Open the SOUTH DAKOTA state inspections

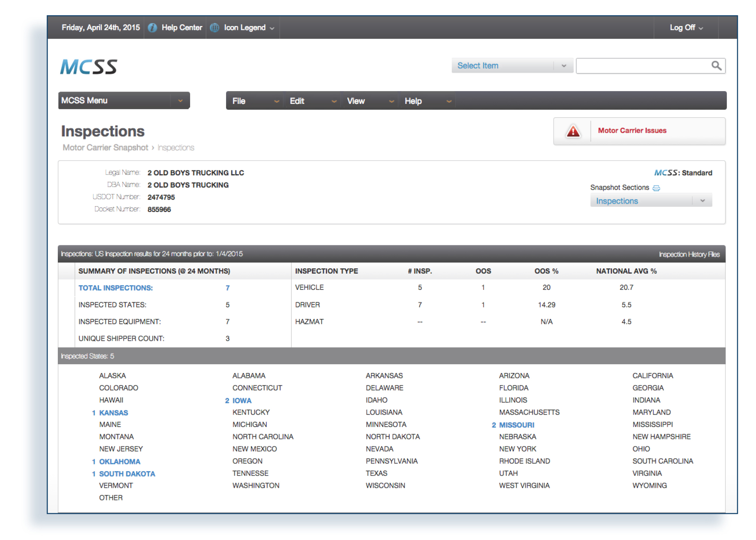click(x=127, y=474)
